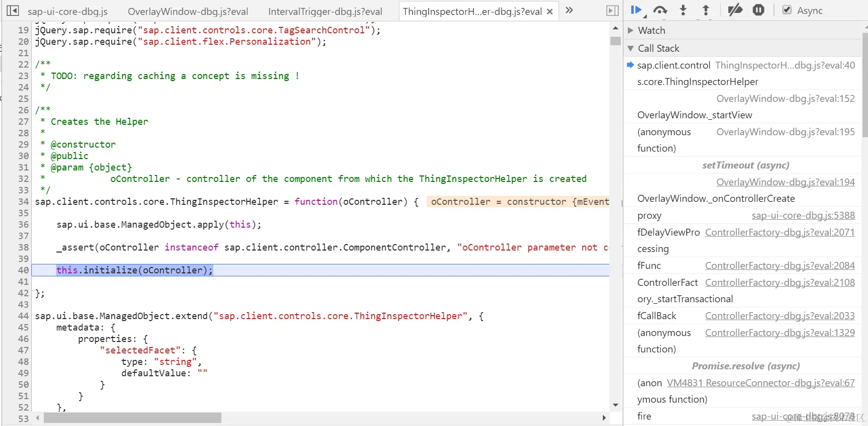
Task: Click the horizontal scrollbar thumb
Action: (x=132, y=418)
